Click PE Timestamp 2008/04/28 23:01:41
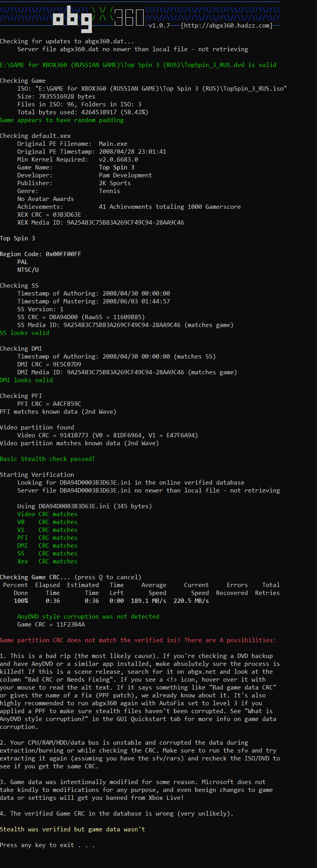The width and height of the screenshot is (317, 868). [132, 152]
